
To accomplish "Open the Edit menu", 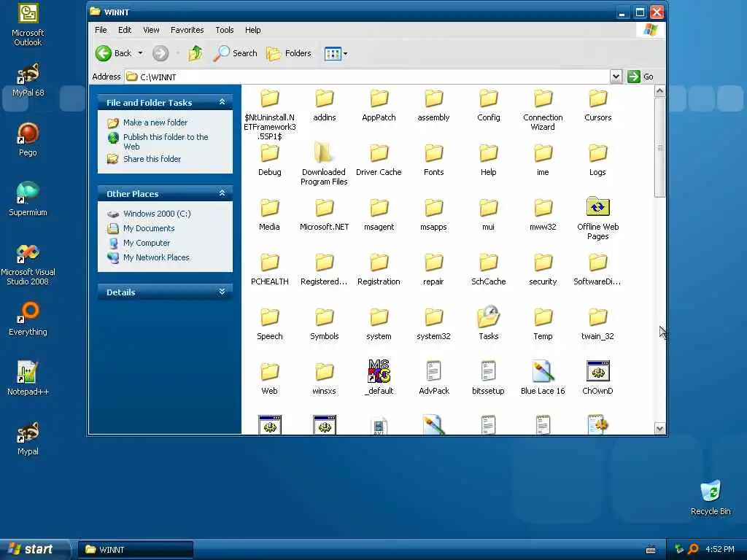I will [125, 29].
